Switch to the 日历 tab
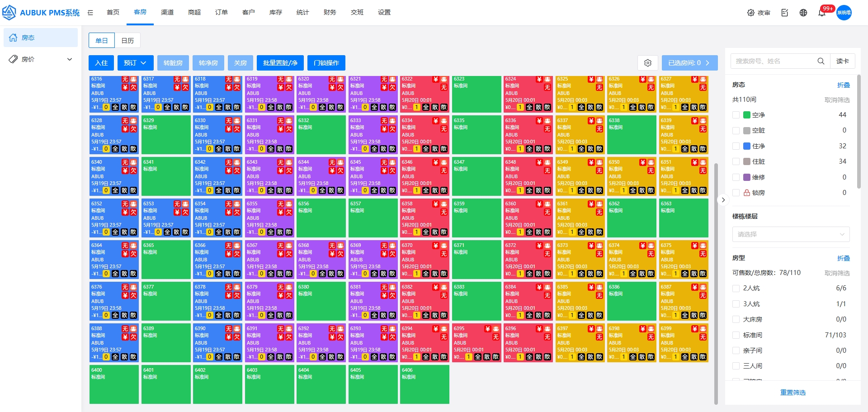The image size is (868, 412). (x=127, y=41)
